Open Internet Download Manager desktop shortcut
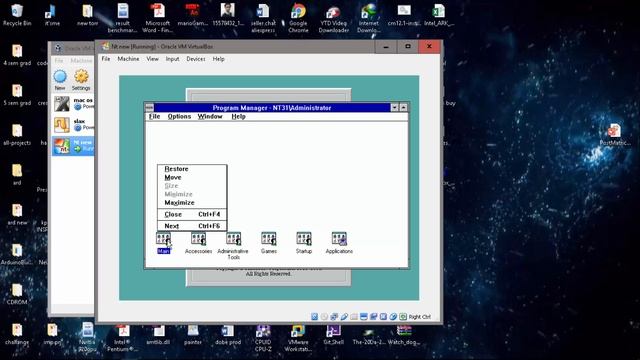Image resolution: width=640 pixels, height=360 pixels. pyautogui.click(x=369, y=18)
